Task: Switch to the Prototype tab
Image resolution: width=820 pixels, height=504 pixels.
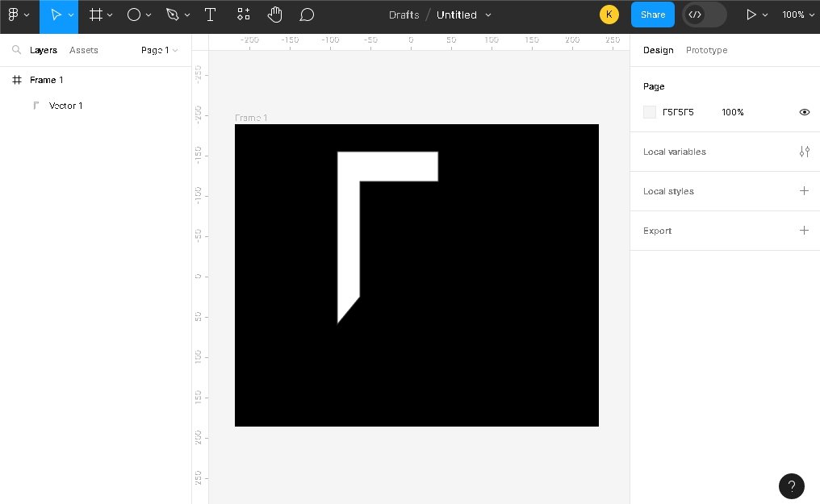Action: [706, 50]
